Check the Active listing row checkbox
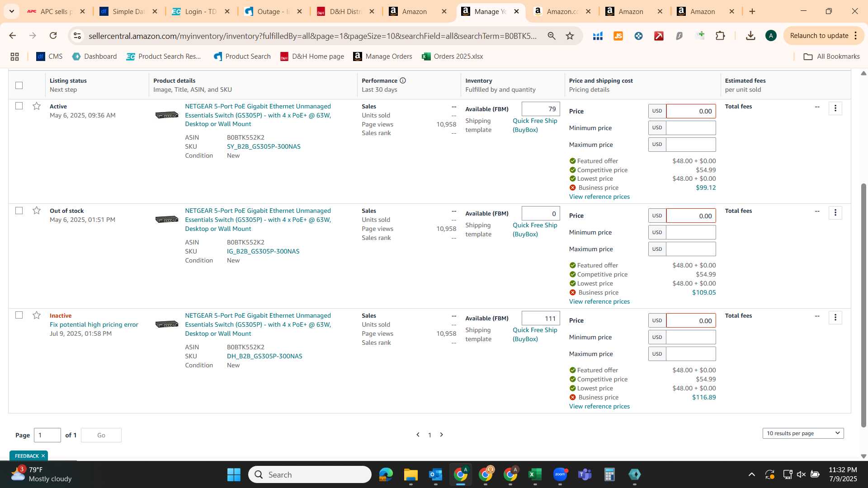868x488 pixels. 19,106
